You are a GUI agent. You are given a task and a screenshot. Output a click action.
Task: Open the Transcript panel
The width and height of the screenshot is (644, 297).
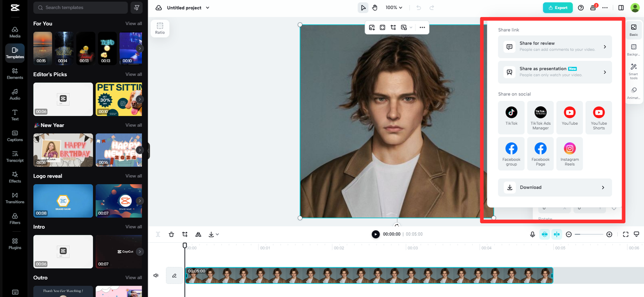pyautogui.click(x=15, y=157)
